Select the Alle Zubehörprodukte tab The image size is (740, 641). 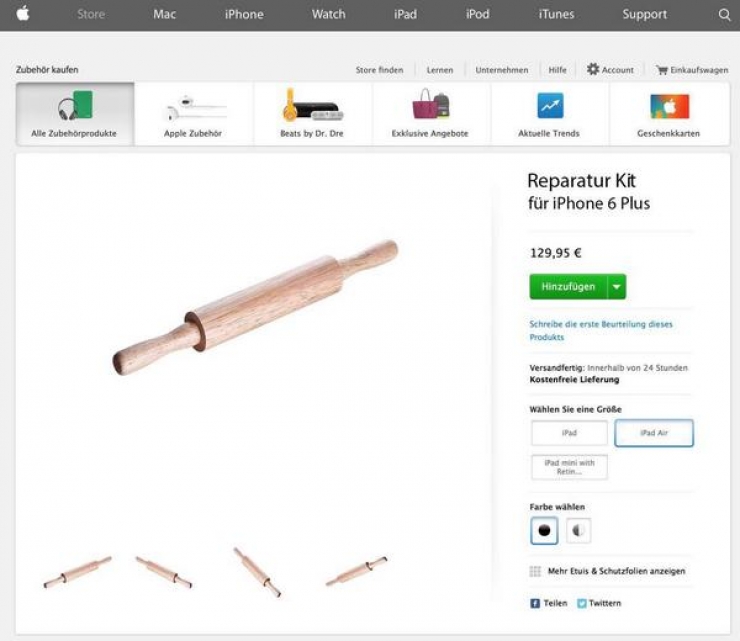coord(75,114)
